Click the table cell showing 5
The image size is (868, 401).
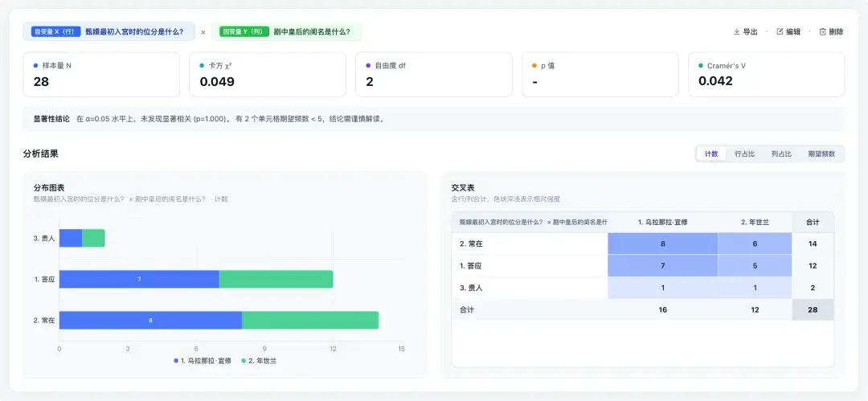[755, 266]
